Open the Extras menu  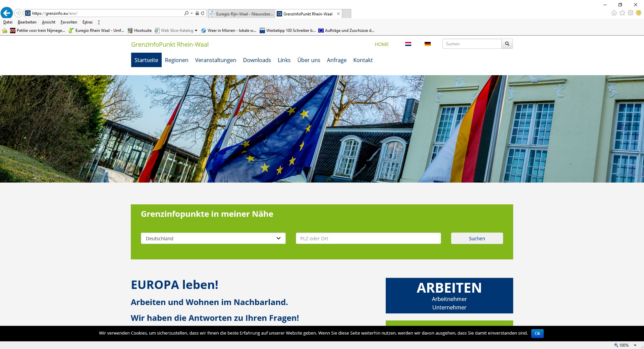click(87, 22)
